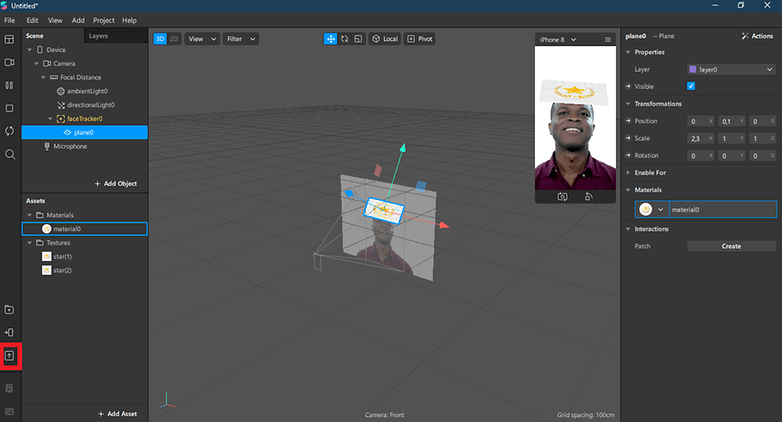Select material0 in Assets panel
This screenshot has height=422, width=782.
click(x=85, y=229)
